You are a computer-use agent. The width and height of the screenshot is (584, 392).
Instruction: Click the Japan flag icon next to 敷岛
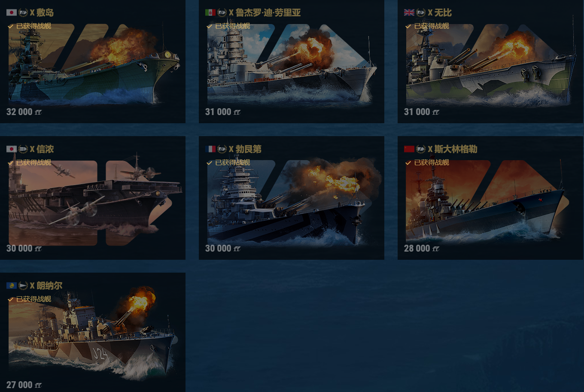(12, 12)
